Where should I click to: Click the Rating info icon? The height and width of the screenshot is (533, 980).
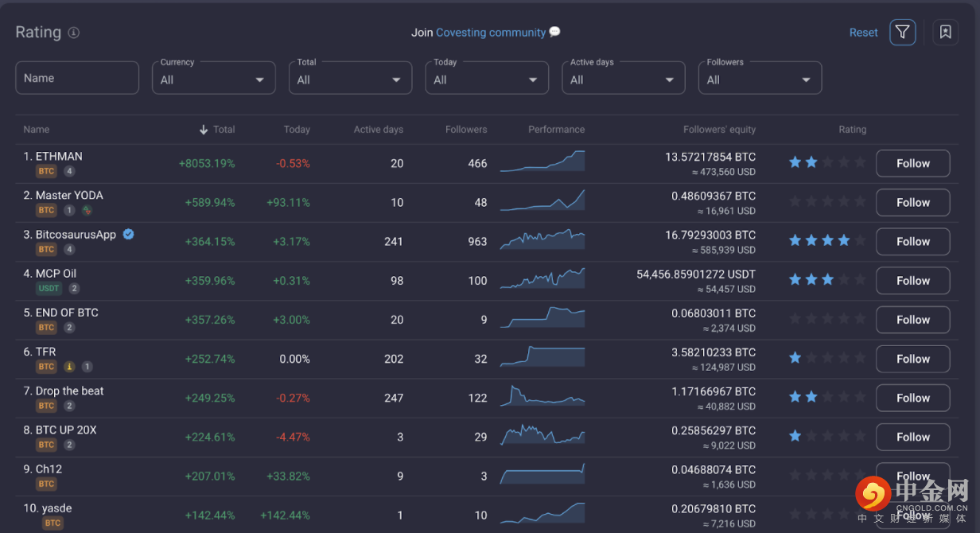coord(74,33)
